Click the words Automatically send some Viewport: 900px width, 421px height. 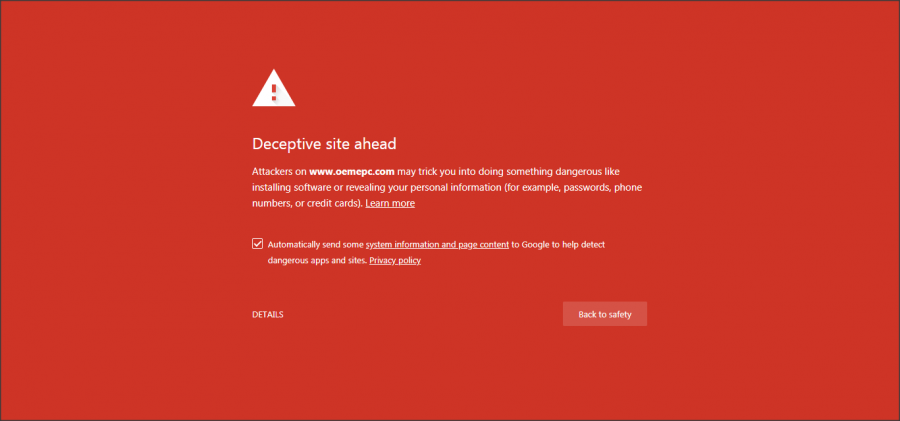[x=315, y=245]
